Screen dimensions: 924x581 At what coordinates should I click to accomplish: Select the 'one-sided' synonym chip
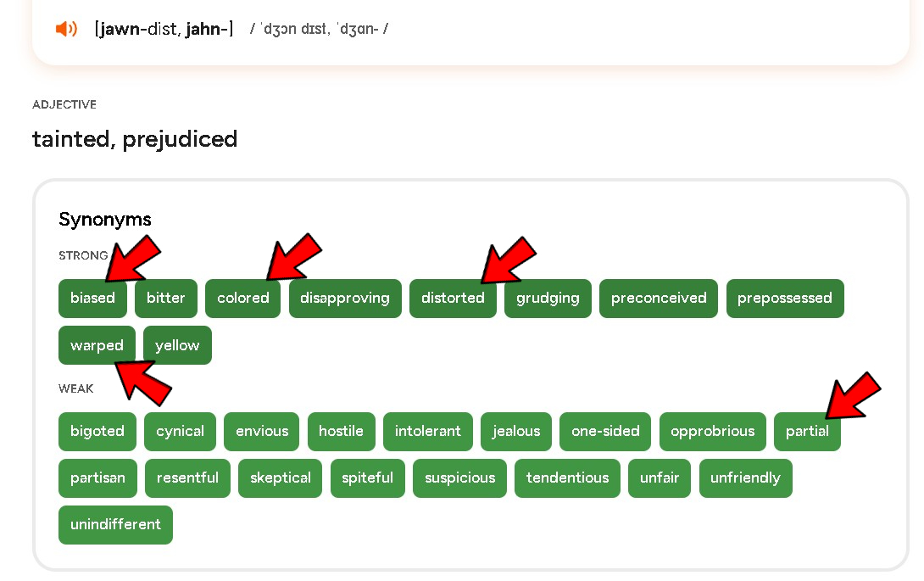(x=604, y=431)
